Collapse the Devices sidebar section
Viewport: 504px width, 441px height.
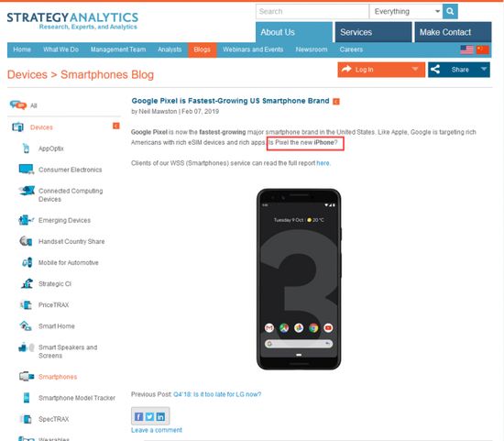(x=115, y=126)
